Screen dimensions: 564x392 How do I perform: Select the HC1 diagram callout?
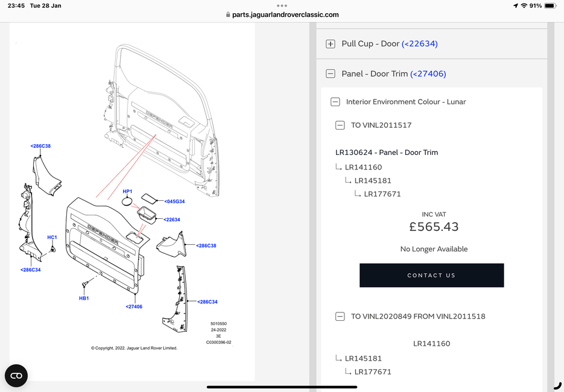(52, 238)
